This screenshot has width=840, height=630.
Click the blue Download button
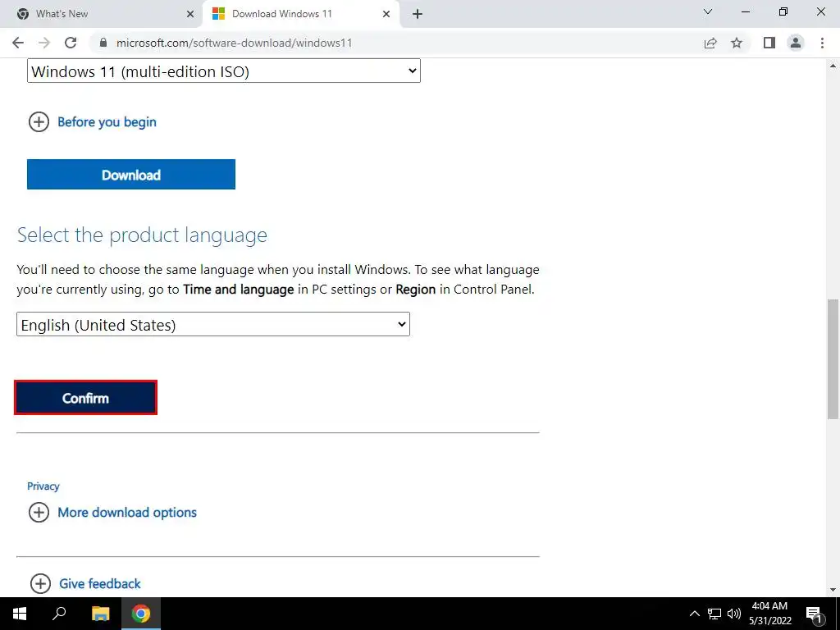coord(131,174)
